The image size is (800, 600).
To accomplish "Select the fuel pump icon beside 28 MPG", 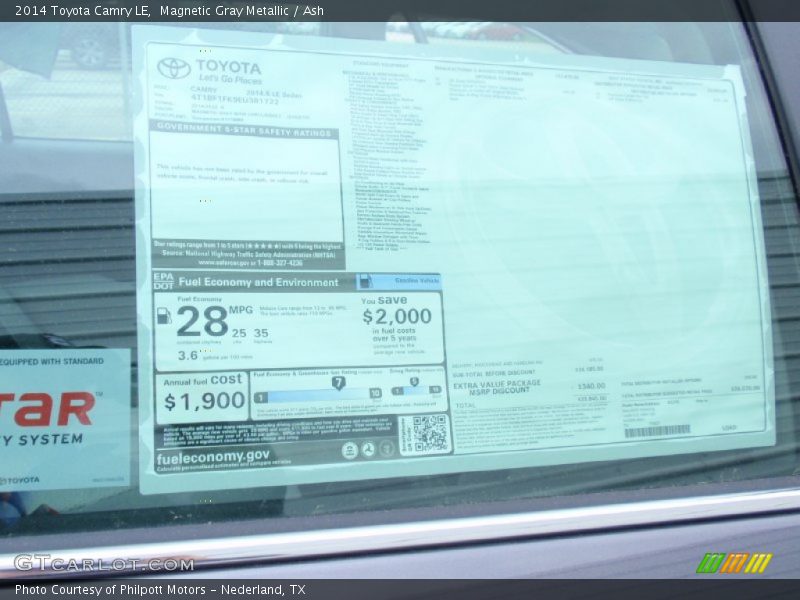I will 163,316.
